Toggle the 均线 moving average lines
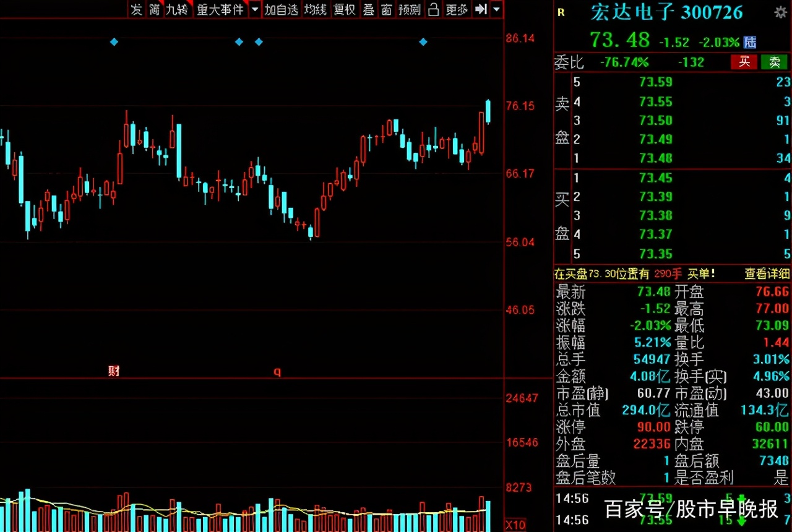Image resolution: width=792 pixels, height=532 pixels. point(316,9)
